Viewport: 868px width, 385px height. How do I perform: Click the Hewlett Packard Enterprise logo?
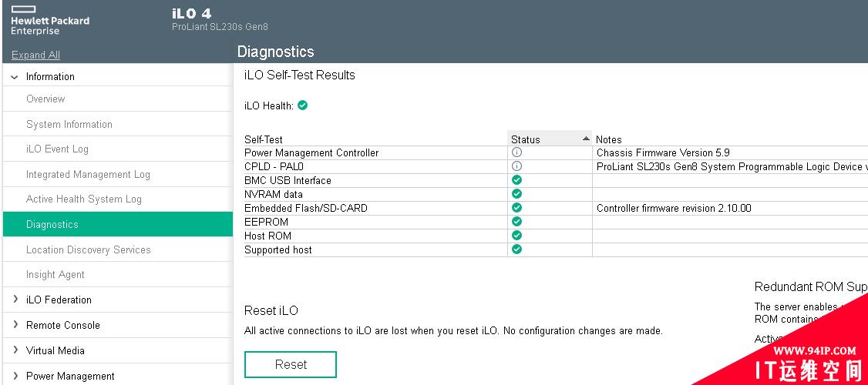(x=50, y=21)
